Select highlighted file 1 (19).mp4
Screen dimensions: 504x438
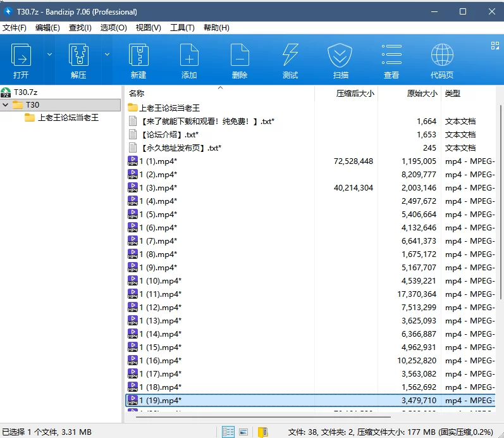tap(310, 401)
